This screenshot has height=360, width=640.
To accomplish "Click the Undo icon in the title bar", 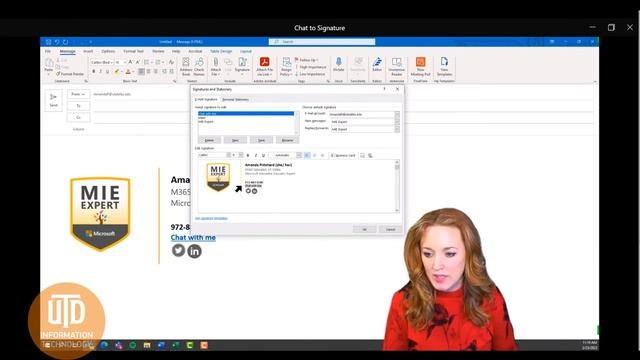I will [57, 42].
